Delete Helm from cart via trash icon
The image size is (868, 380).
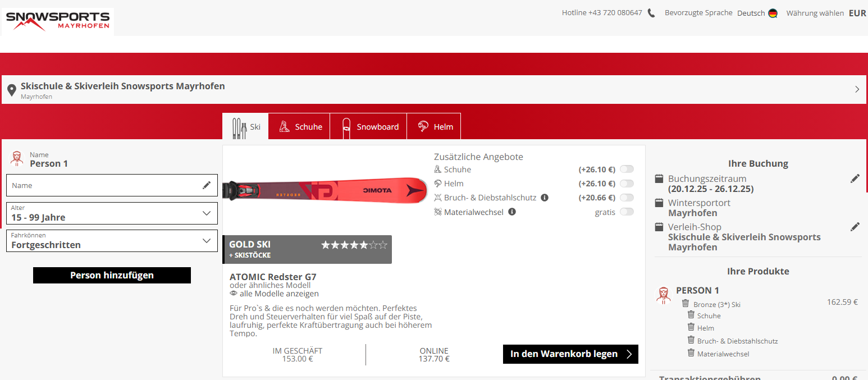pyautogui.click(x=691, y=327)
